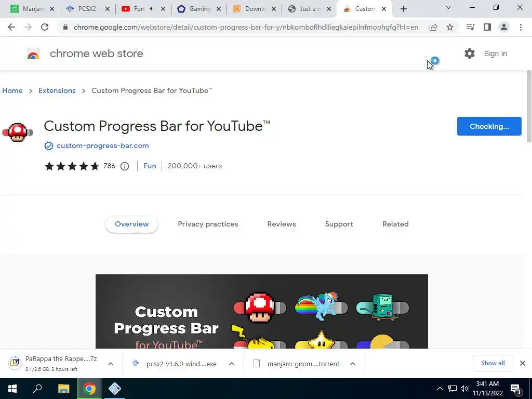Expand options for manjaro-gnome torrent download
The width and height of the screenshot is (532, 399).
pyautogui.click(x=353, y=364)
